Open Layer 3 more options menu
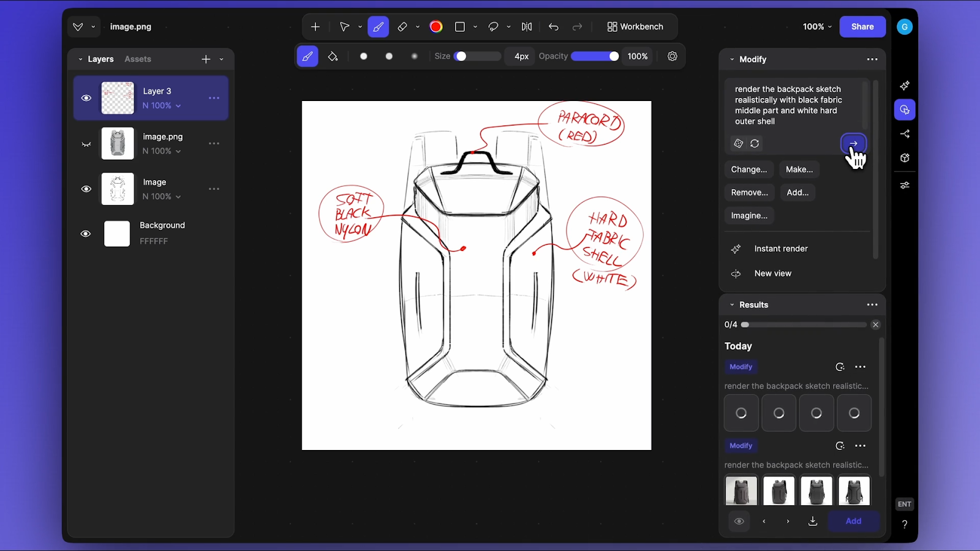The height and width of the screenshot is (551, 980). (x=214, y=98)
